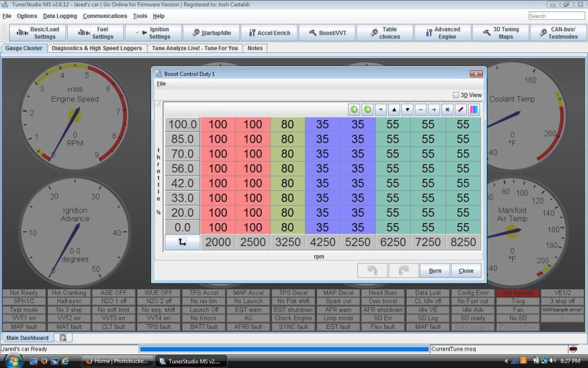The image size is (588, 368).
Task: Open the Boost/VVT toolbar menu
Action: 327,33
